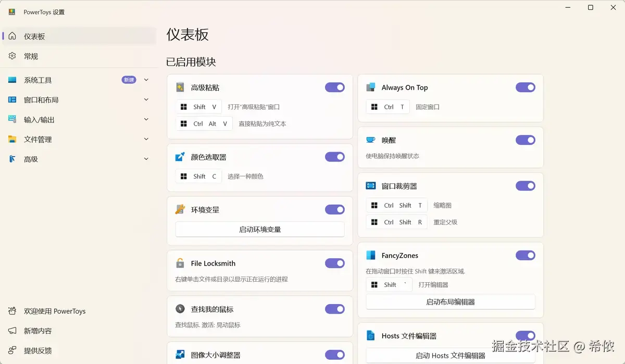The width and height of the screenshot is (625, 364).
Task: Click the Win Shift V shortcut box
Action: [x=198, y=107]
